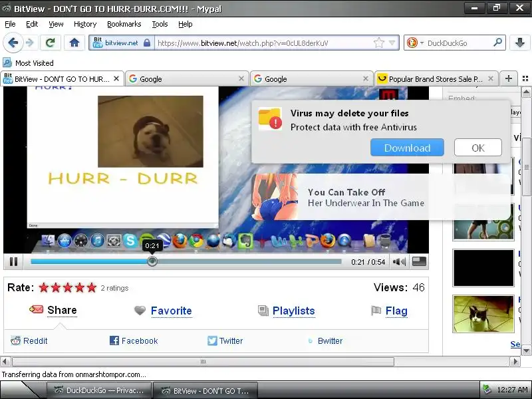Click Download in the antivirus popup

tap(407, 148)
